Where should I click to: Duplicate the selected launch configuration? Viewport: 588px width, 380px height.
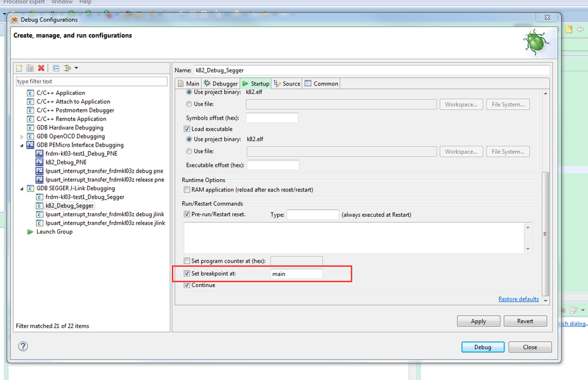[x=30, y=68]
